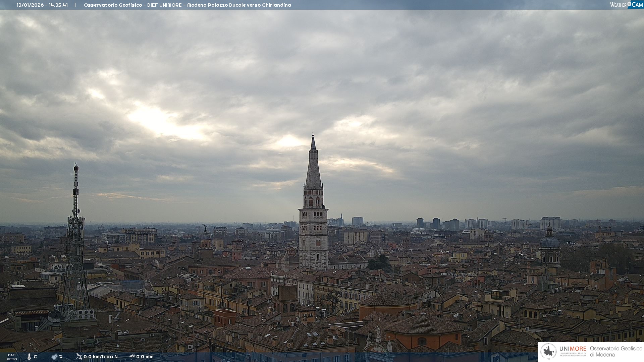Click the C temperature unit label
The width and height of the screenshot is (644, 362).
coord(35,357)
